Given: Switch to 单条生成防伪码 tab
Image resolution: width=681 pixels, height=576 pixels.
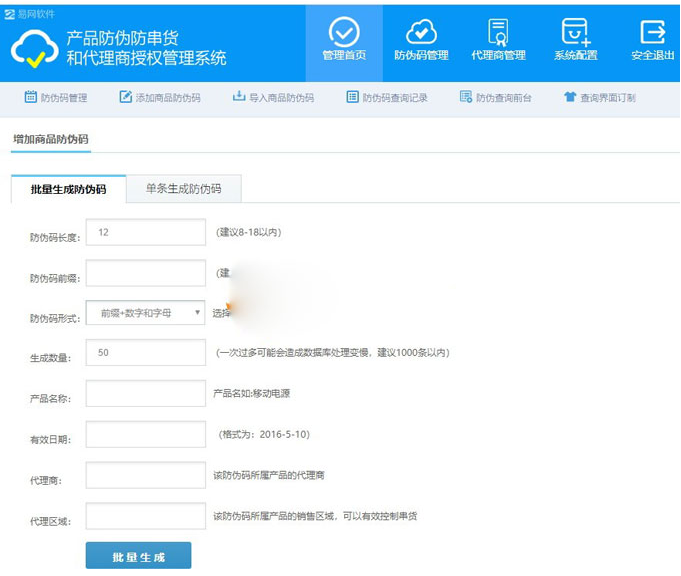Looking at the screenshot, I should point(183,188).
